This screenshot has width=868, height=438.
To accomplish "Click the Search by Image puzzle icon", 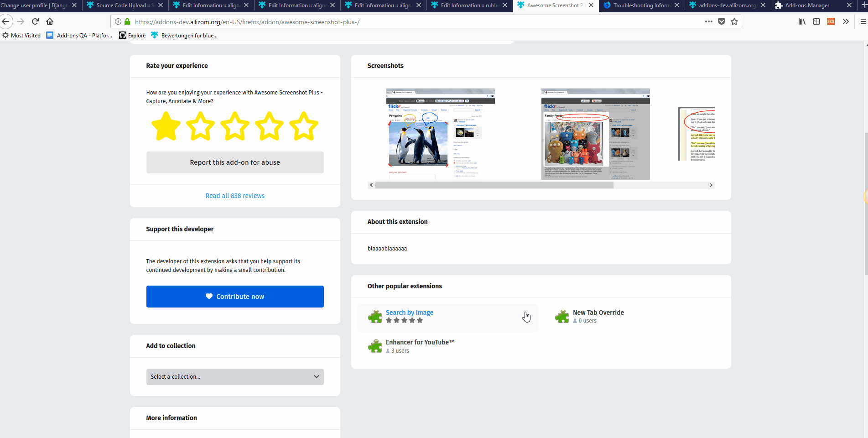I will (375, 316).
